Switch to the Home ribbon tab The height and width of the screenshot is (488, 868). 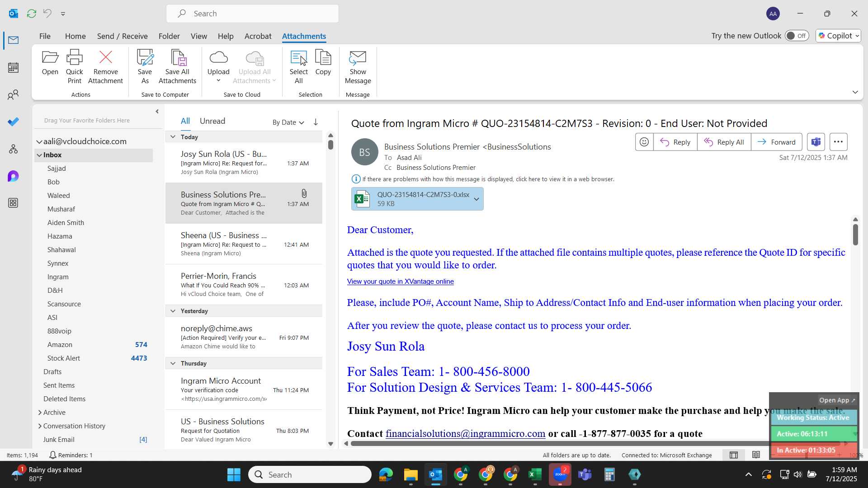75,36
